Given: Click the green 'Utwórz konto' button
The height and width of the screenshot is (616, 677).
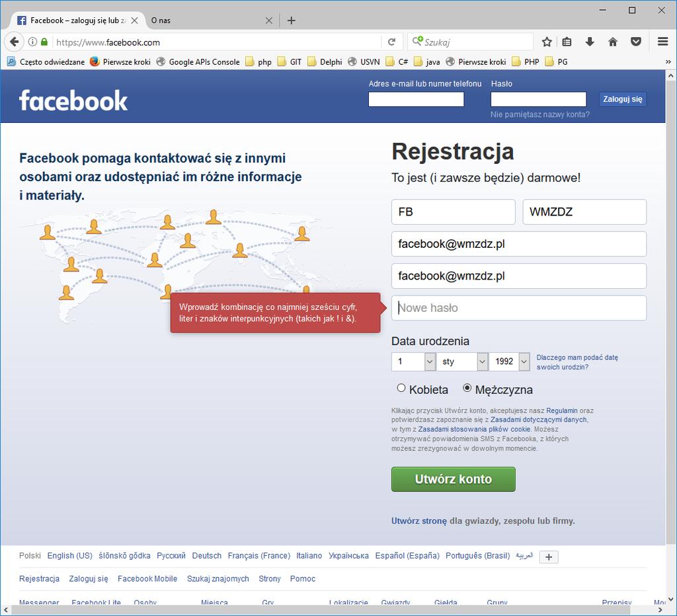Looking at the screenshot, I should (x=454, y=479).
